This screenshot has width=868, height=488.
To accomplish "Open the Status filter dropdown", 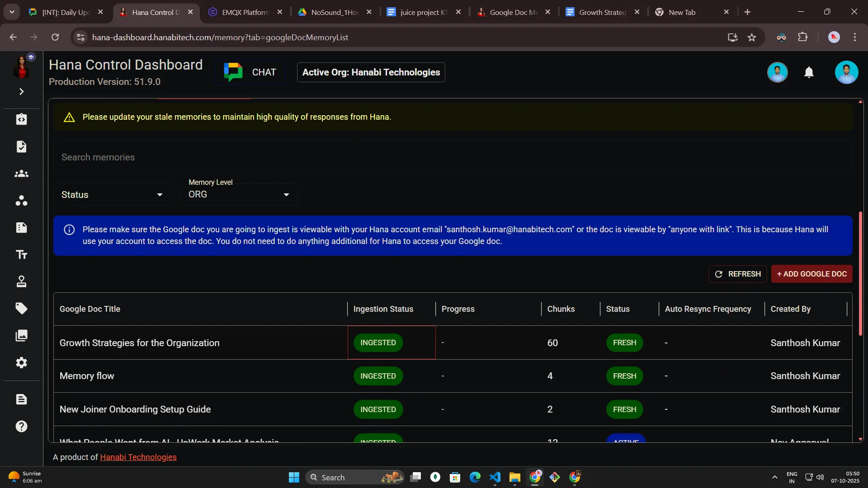I will (112, 195).
